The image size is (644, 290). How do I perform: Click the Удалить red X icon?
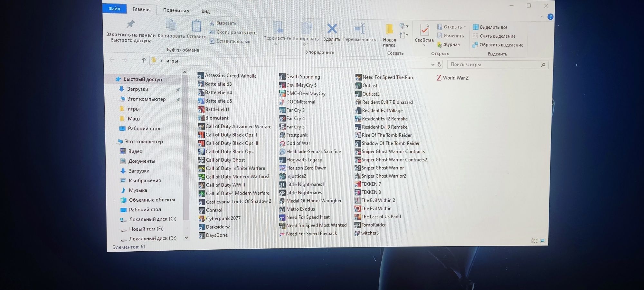coord(332,29)
